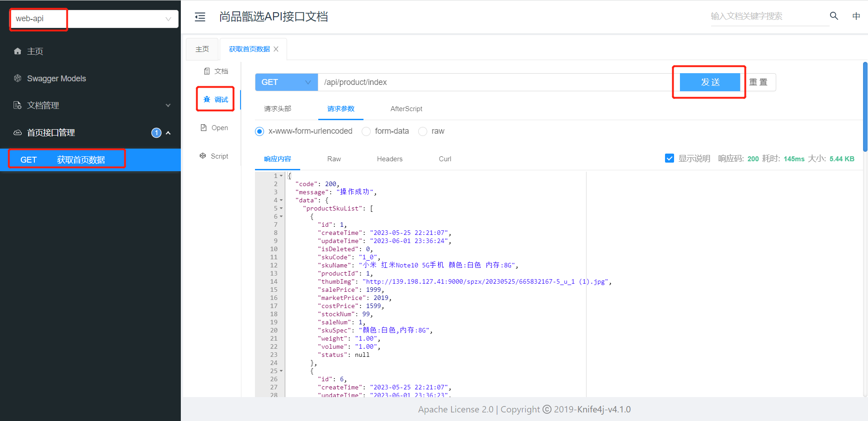
Task: Open the GET method dropdown
Action: pos(286,82)
